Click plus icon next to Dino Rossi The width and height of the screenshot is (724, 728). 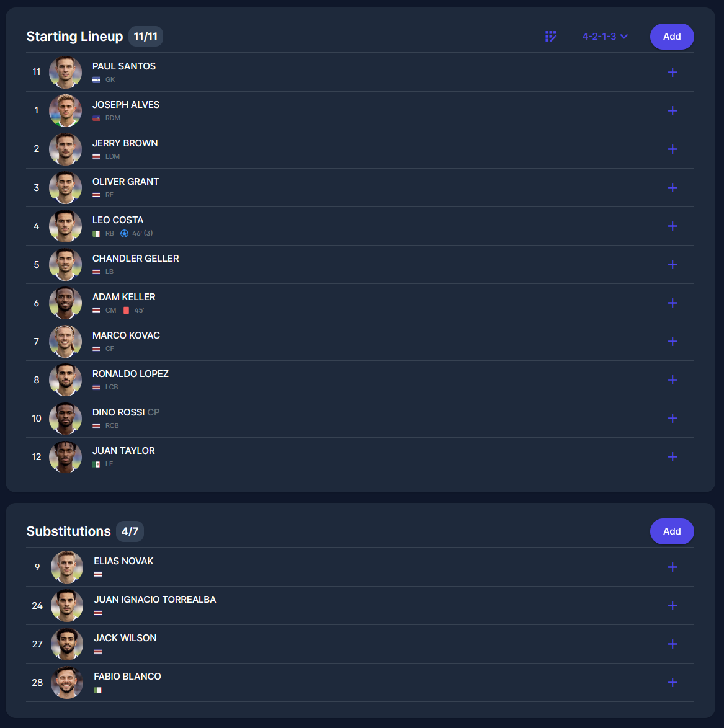(x=673, y=419)
